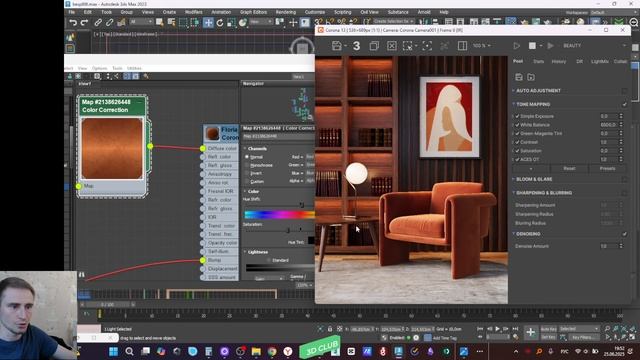Screen dimensions: 640x360
Task: Select the Normal channels radio button
Action: pos(247,157)
